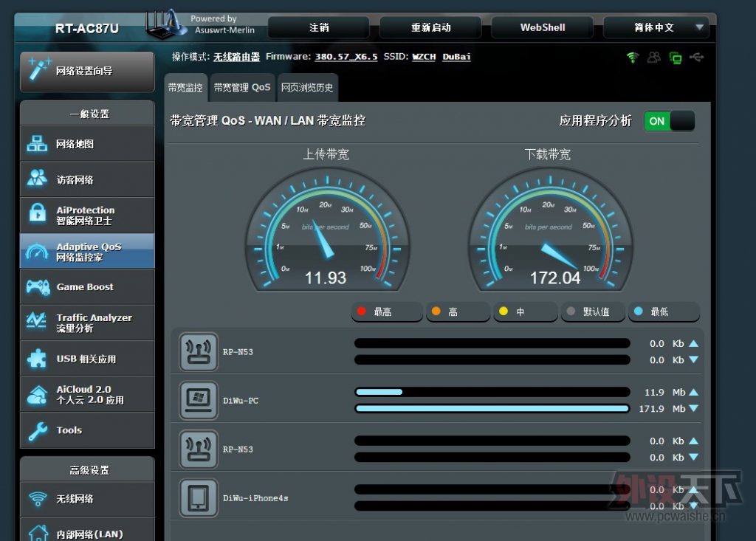The image size is (756, 541).
Task: Click the DuBai SSID link
Action: click(456, 57)
